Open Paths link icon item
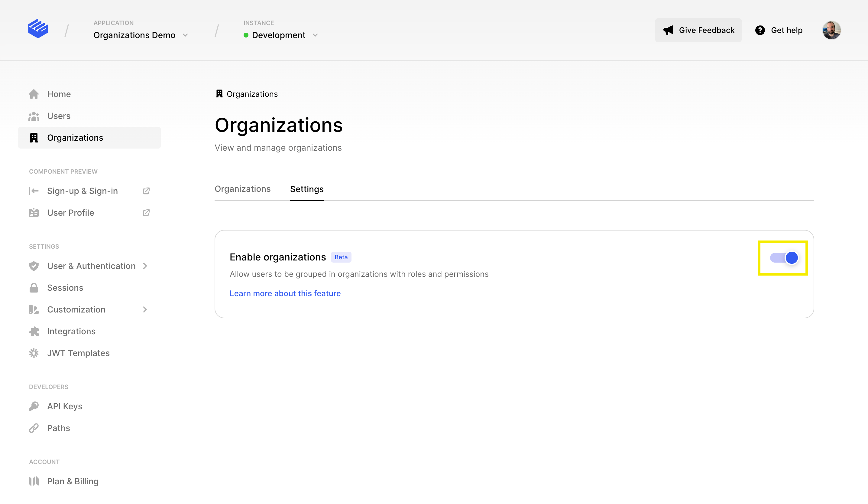This screenshot has width=868, height=504. pyautogui.click(x=58, y=428)
